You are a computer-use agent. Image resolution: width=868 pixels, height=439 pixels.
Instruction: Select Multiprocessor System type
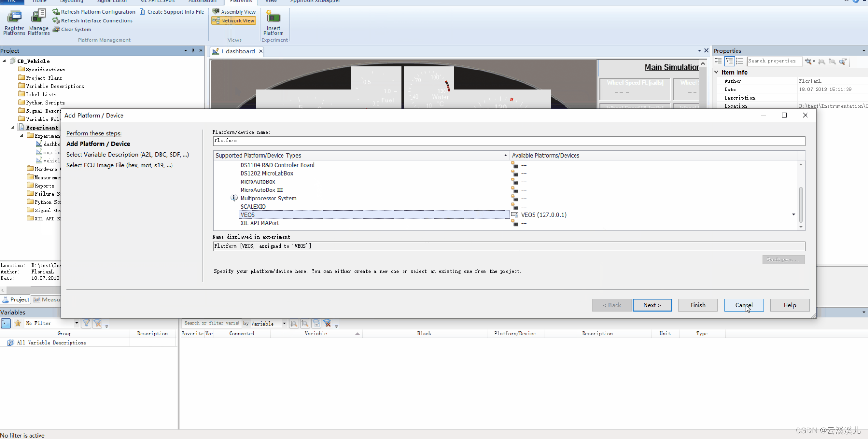pyautogui.click(x=268, y=198)
